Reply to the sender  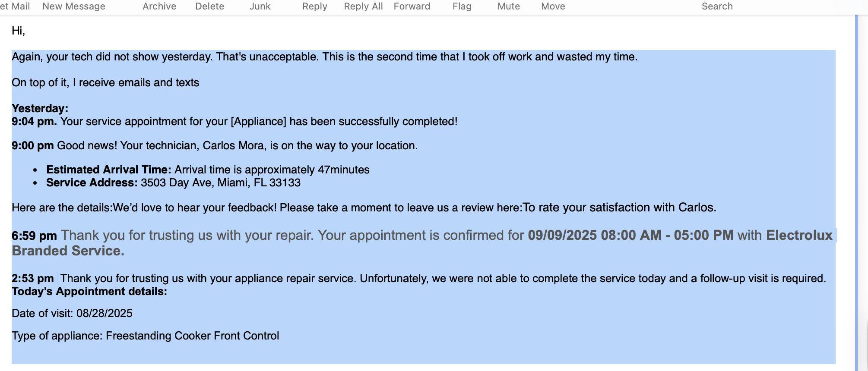pos(315,6)
